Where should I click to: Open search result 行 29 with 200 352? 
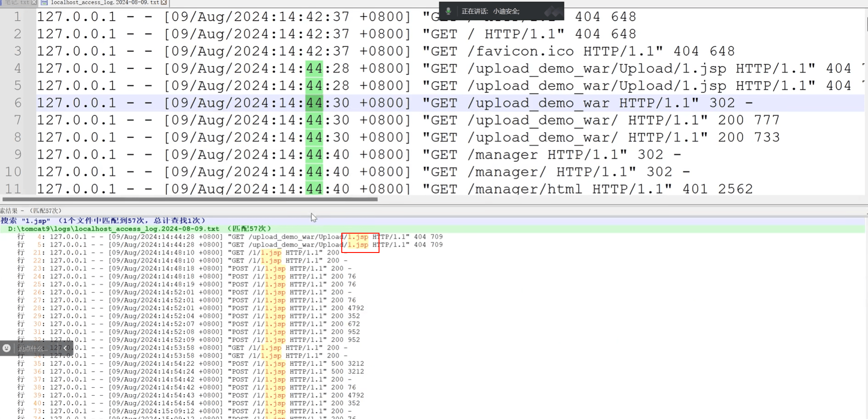[x=189, y=316]
